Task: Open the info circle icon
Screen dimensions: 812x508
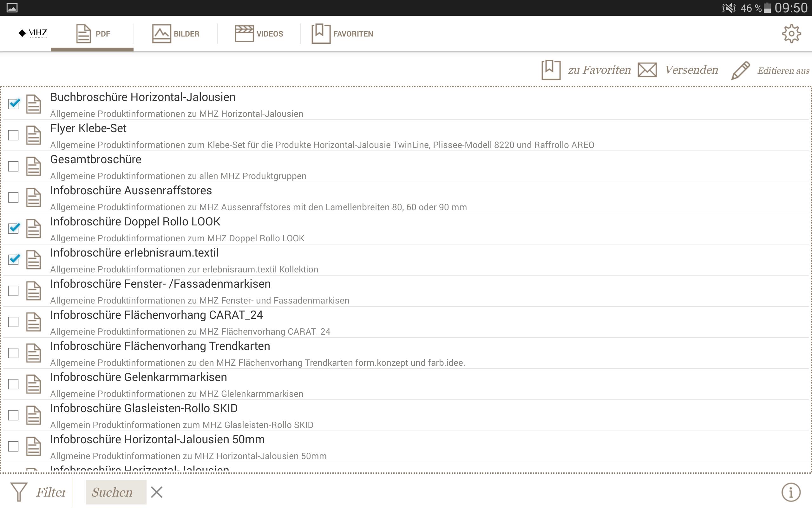Action: (x=791, y=492)
